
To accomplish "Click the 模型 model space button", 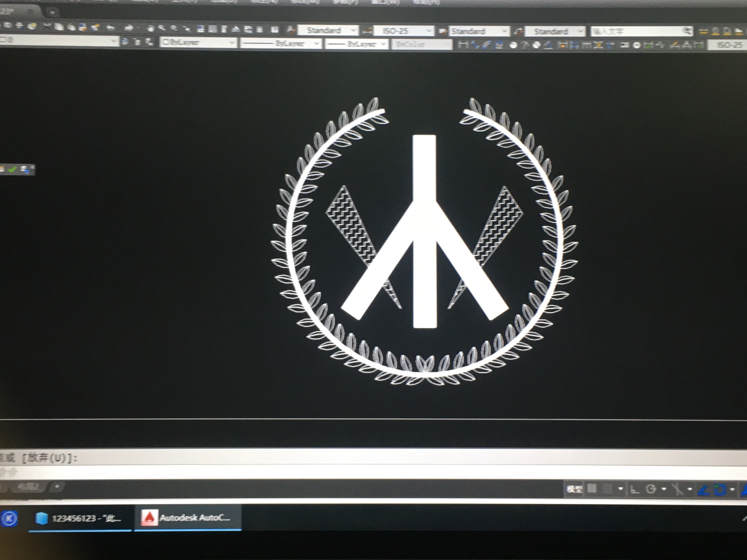I will pyautogui.click(x=575, y=489).
